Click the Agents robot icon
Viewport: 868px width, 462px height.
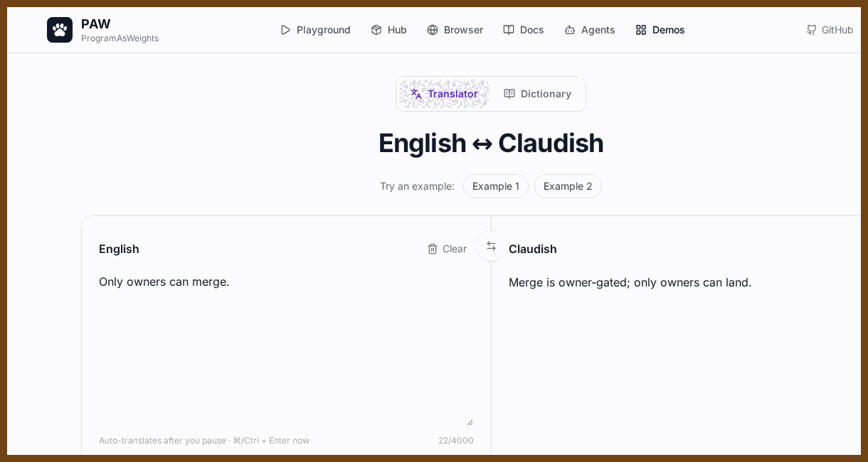[x=570, y=30]
